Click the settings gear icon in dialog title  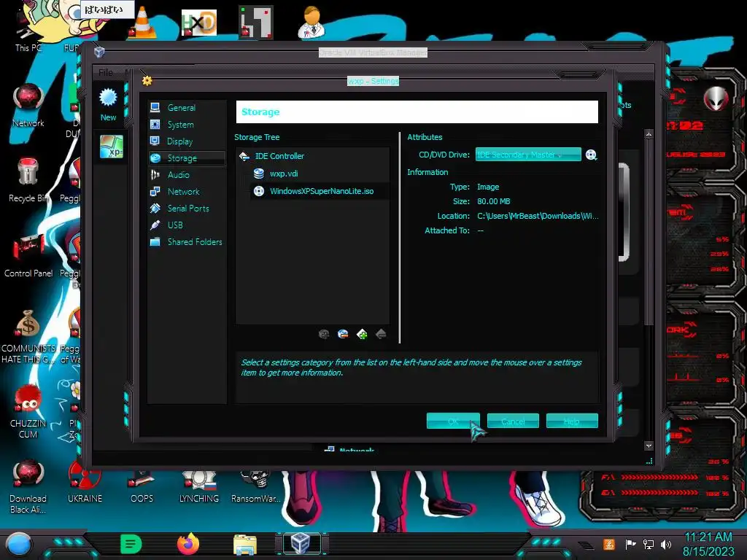[x=147, y=80]
